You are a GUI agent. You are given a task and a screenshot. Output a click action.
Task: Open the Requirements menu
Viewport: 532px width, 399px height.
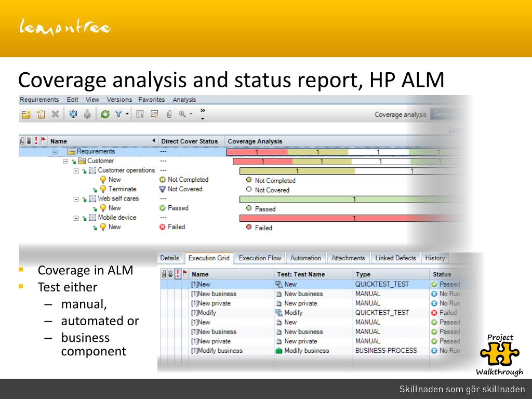pyautogui.click(x=39, y=99)
